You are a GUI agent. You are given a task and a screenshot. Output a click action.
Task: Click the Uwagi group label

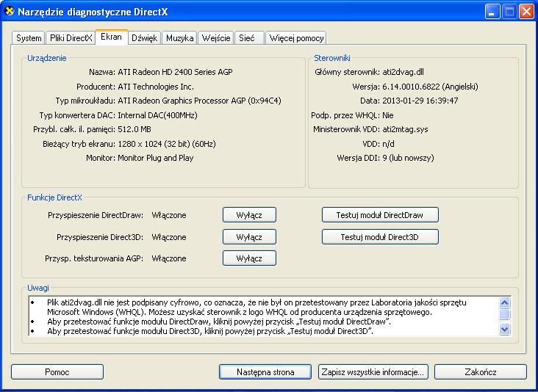pyautogui.click(x=38, y=288)
